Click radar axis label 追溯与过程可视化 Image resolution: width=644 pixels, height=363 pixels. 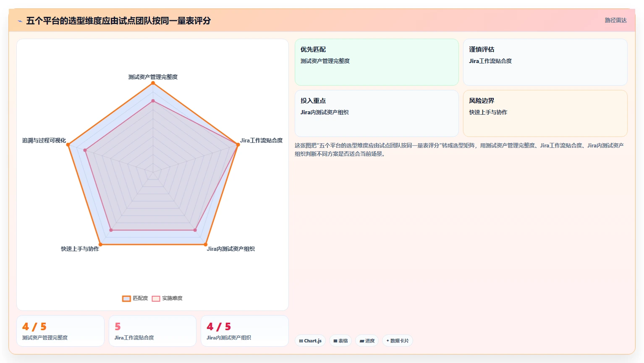click(44, 140)
